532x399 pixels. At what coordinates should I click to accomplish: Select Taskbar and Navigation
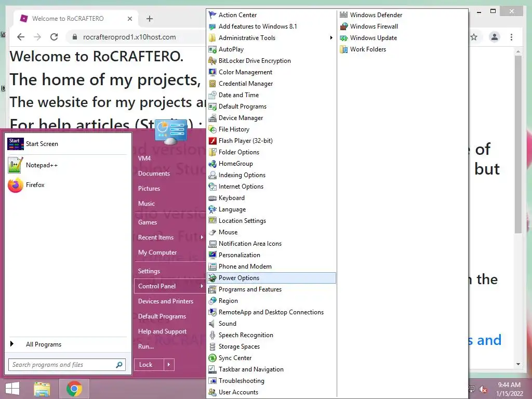pyautogui.click(x=251, y=369)
